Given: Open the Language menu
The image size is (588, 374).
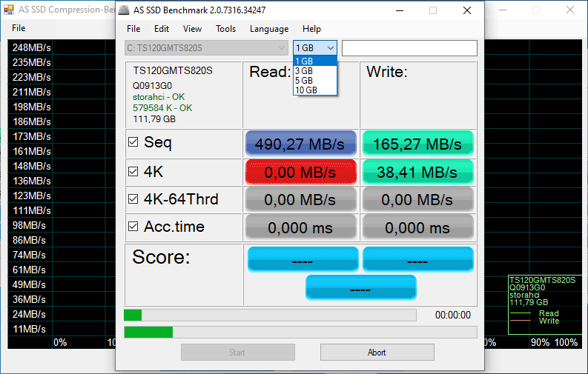Looking at the screenshot, I should tap(269, 29).
